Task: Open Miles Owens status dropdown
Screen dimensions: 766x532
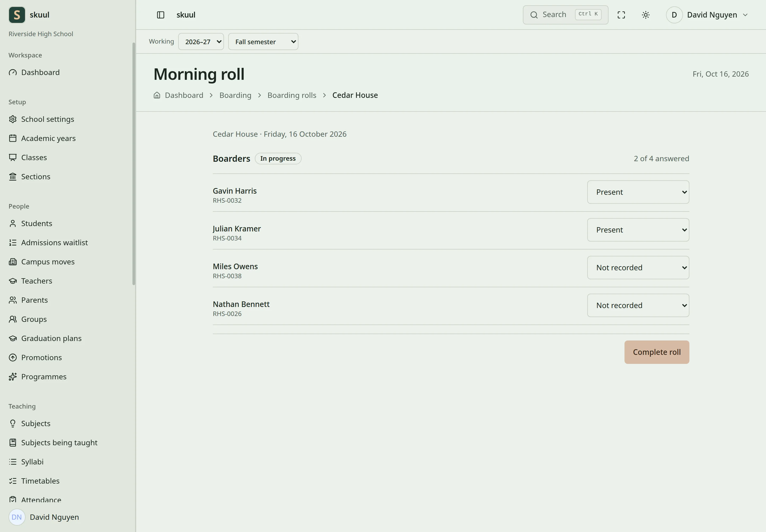Action: click(638, 268)
